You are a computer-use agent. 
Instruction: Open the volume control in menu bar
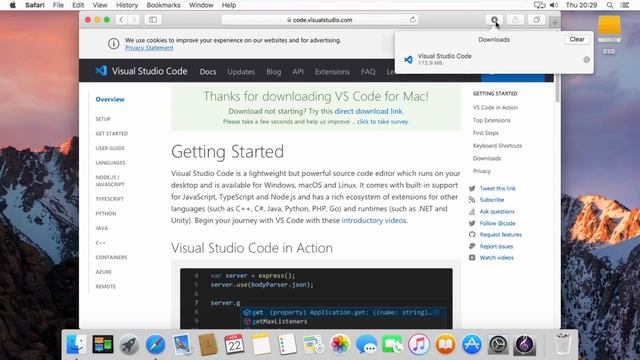click(554, 5)
